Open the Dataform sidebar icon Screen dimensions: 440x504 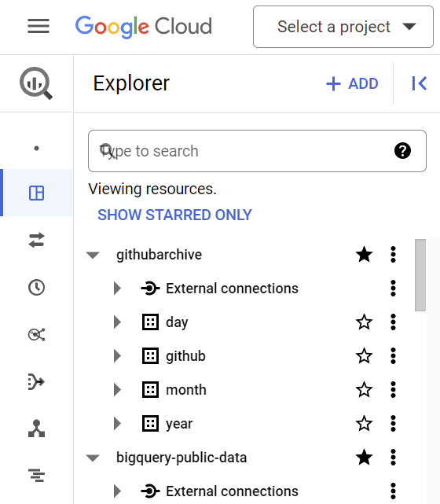pos(36,381)
